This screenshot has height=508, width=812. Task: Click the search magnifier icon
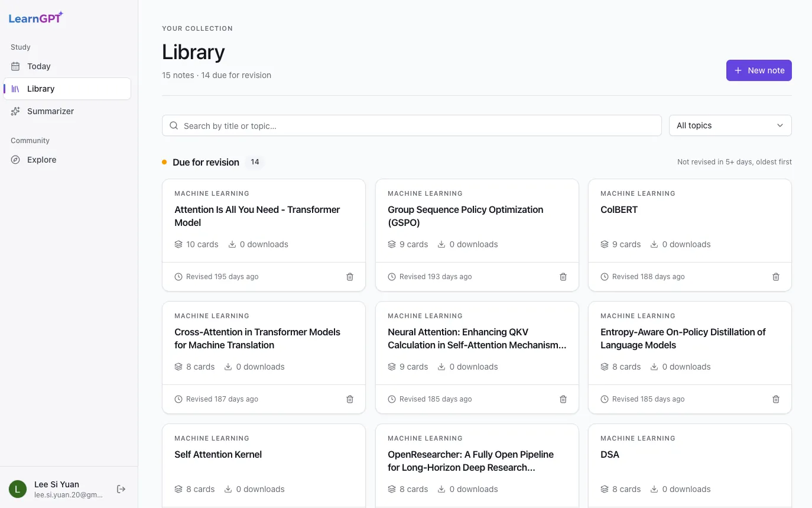[174, 125]
